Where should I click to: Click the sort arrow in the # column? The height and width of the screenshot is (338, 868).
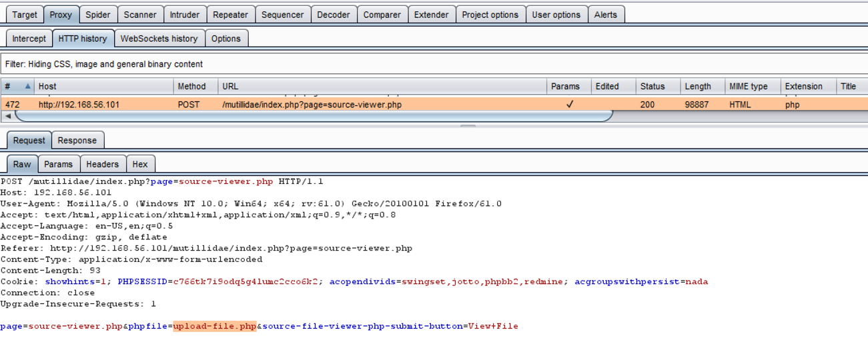(28, 87)
